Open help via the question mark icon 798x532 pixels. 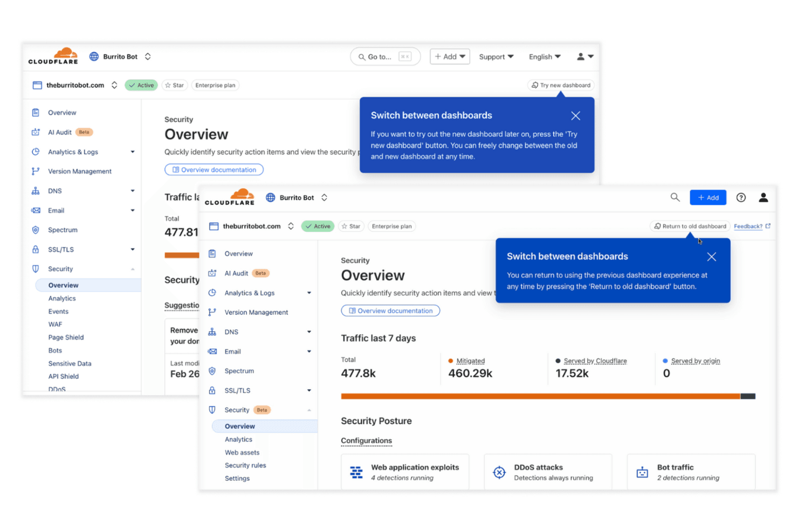point(741,198)
